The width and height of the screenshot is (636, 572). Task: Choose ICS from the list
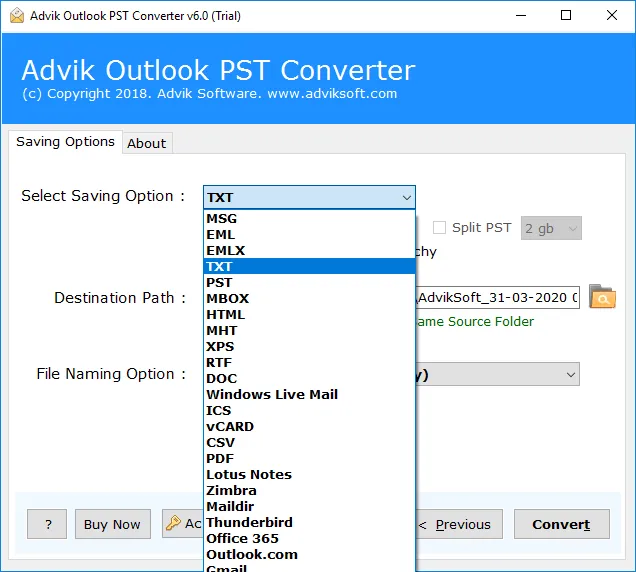coord(309,411)
